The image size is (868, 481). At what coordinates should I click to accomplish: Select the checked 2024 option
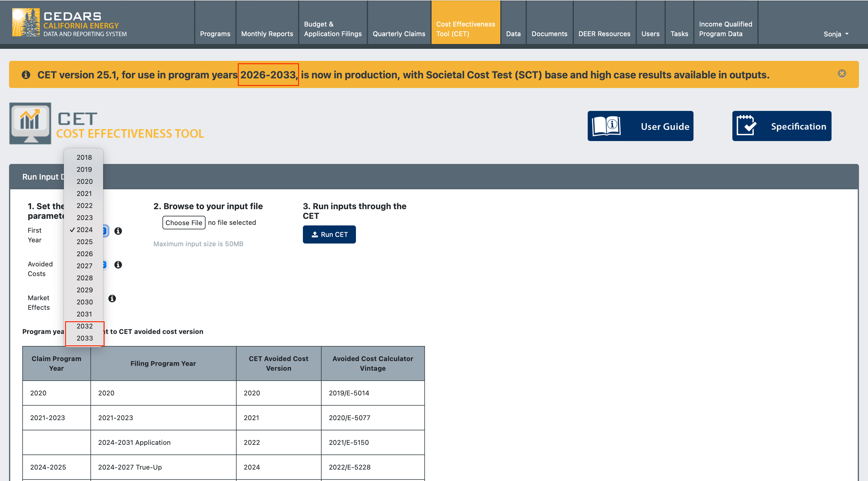[x=84, y=230]
